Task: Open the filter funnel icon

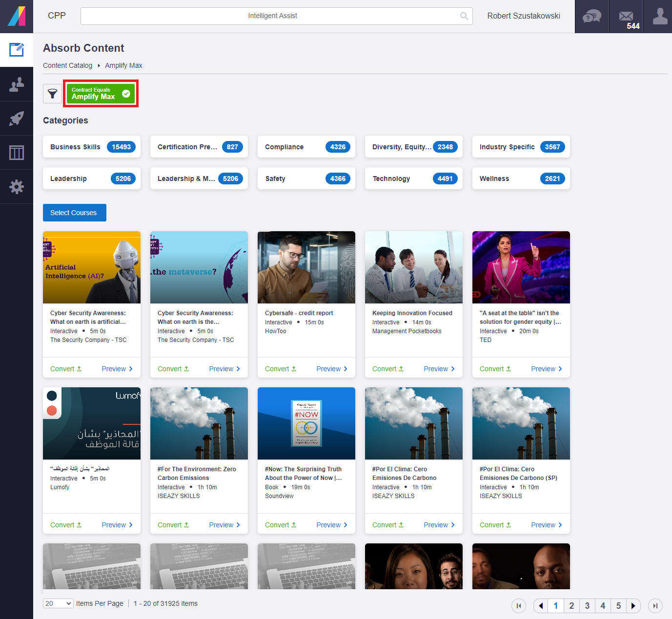Action: click(52, 94)
